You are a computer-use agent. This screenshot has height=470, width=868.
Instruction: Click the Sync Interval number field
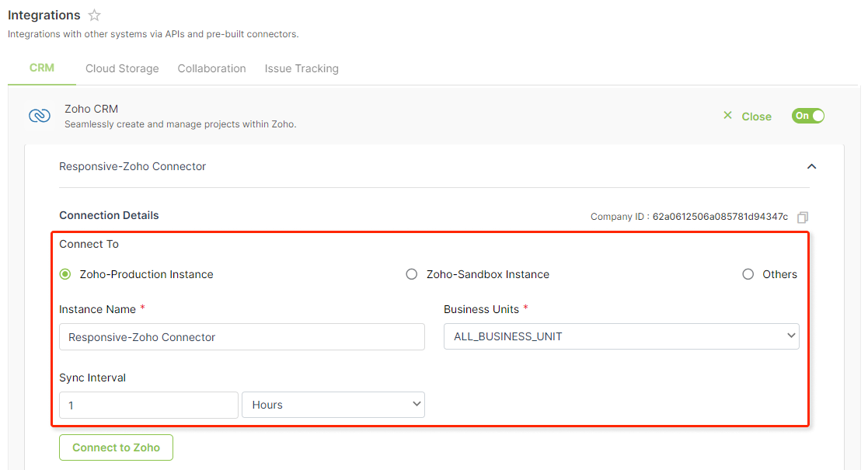point(148,406)
